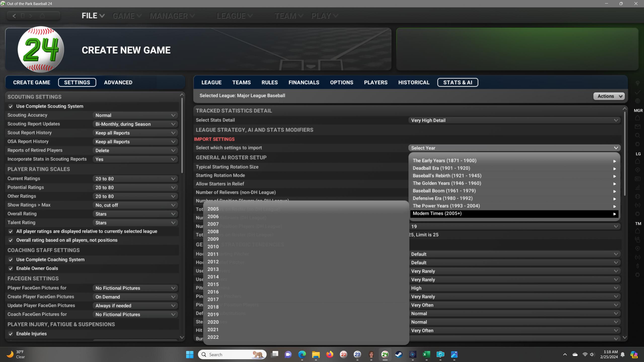Click the left settings panel scrollbar

(182, 136)
